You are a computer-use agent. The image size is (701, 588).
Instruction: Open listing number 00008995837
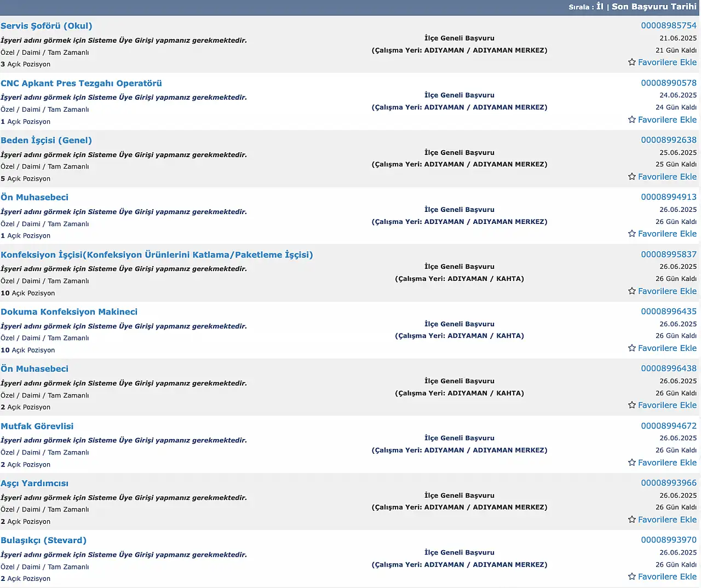point(669,254)
